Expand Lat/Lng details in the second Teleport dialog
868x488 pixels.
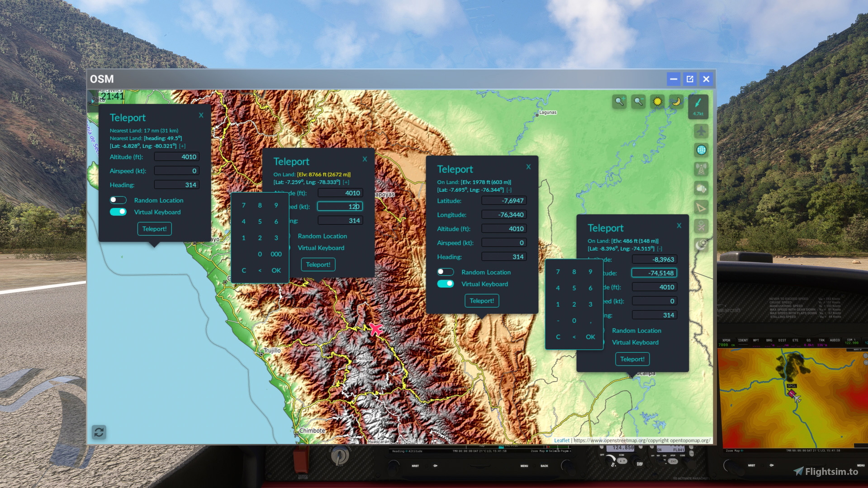pyautogui.click(x=346, y=182)
